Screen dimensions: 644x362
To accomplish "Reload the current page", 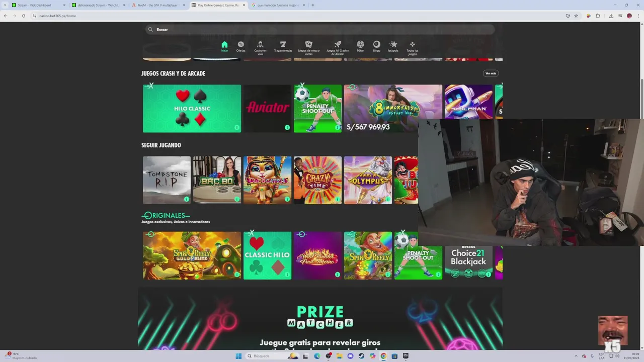I will pos(23,16).
